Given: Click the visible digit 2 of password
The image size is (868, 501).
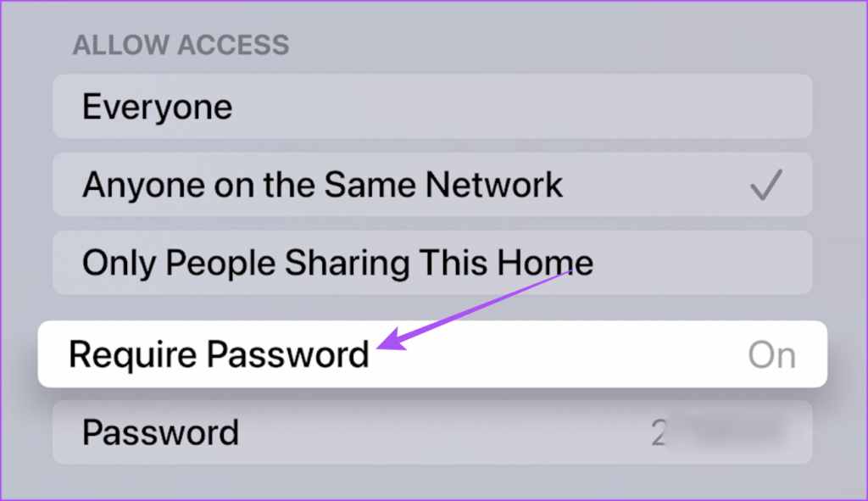Looking at the screenshot, I should click(658, 433).
